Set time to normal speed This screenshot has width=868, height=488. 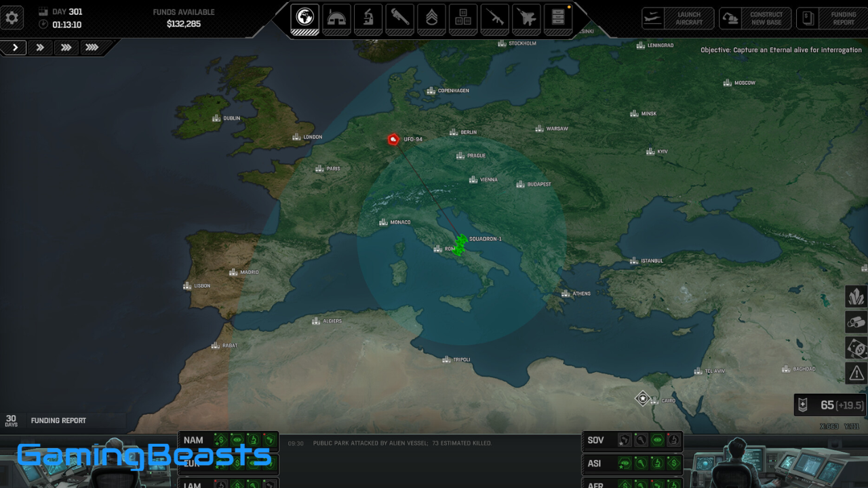[14, 47]
